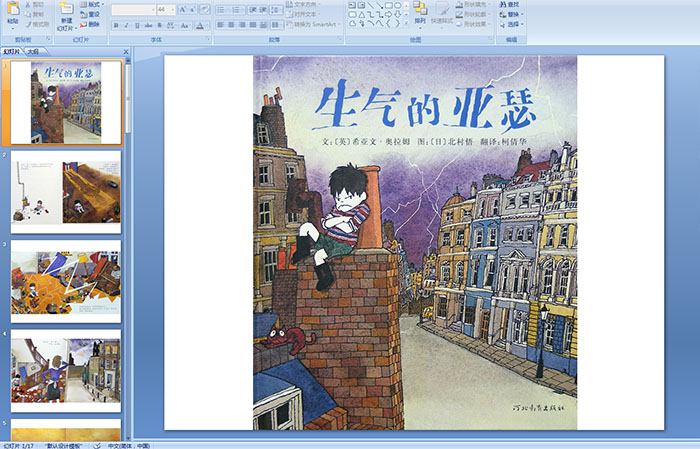The width and height of the screenshot is (700, 449).
Task: Click Reset (重设) slide button
Action: (x=90, y=14)
